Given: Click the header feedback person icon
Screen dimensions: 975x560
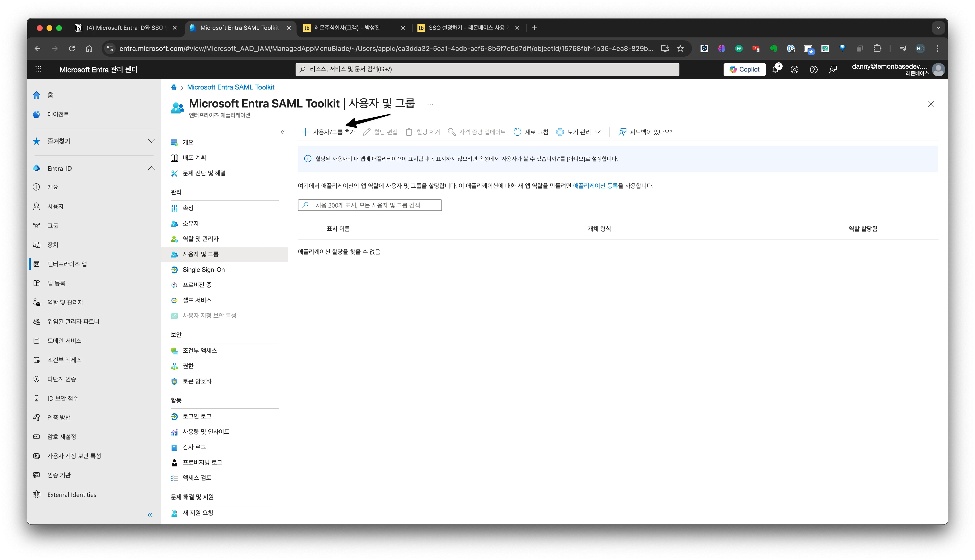Looking at the screenshot, I should pyautogui.click(x=833, y=70).
